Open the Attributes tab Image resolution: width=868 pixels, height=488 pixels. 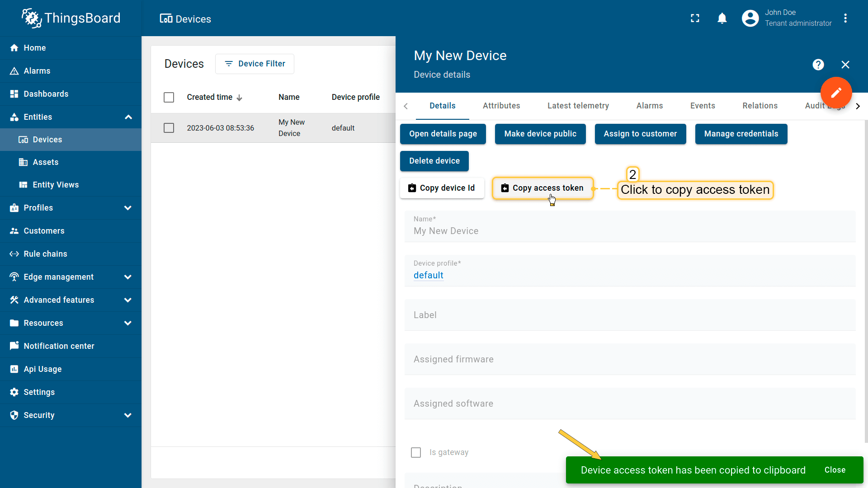(x=501, y=106)
